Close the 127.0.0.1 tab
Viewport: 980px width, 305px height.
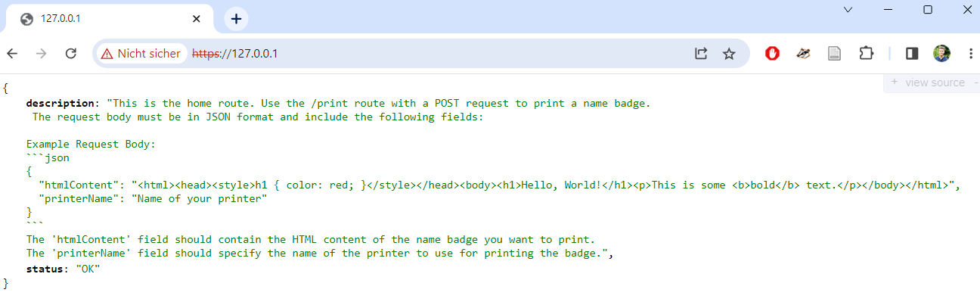coord(197,19)
